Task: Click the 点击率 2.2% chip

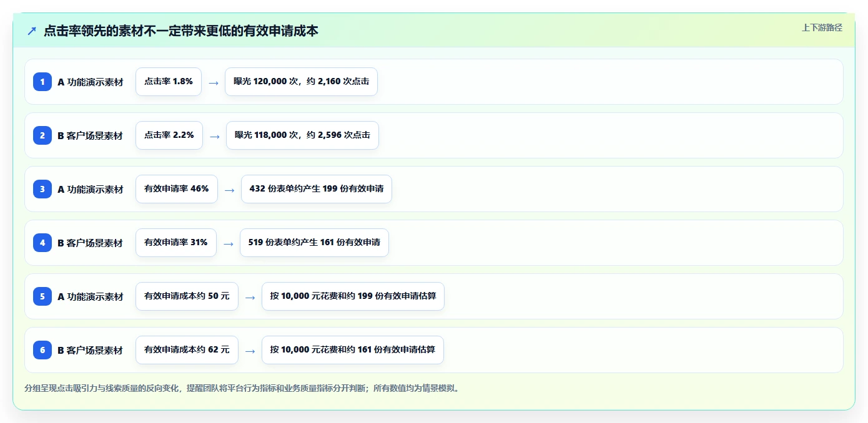Action: tap(169, 135)
